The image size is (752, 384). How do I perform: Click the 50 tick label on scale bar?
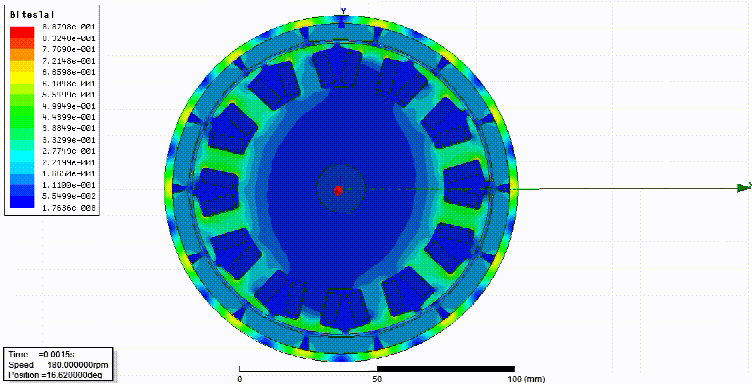coord(377,379)
